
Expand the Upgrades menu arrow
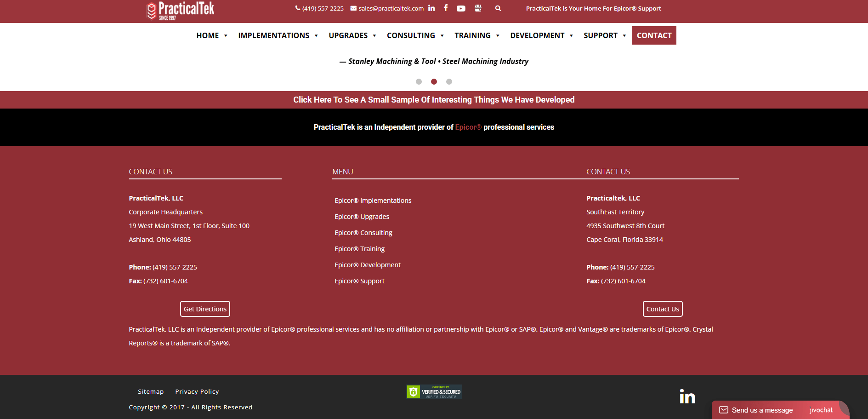pyautogui.click(x=374, y=36)
